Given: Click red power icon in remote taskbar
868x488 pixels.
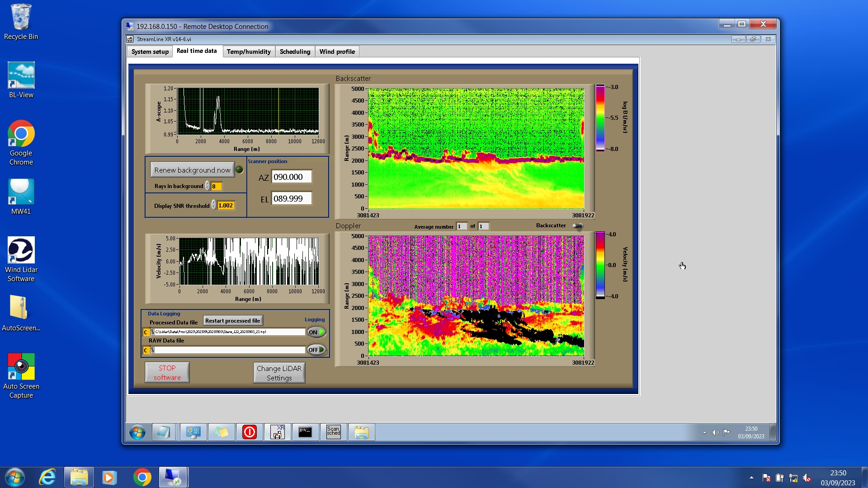Looking at the screenshot, I should pos(249,432).
